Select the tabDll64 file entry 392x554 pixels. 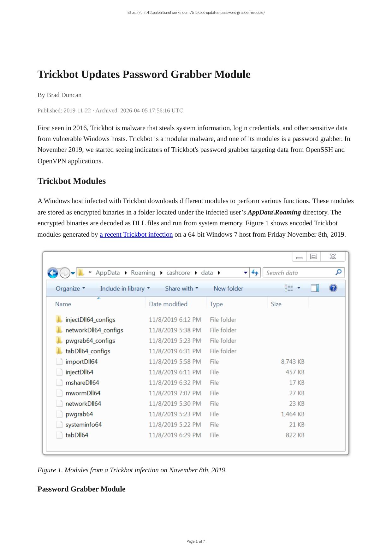[x=77, y=435]
